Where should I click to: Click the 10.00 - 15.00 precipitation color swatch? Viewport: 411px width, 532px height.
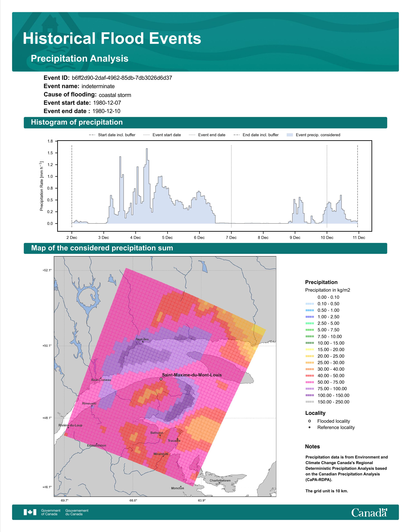(310, 343)
